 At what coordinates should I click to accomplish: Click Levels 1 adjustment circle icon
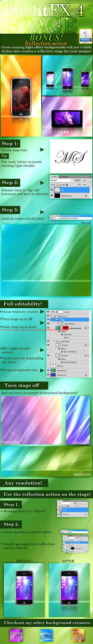(x=53, y=312)
